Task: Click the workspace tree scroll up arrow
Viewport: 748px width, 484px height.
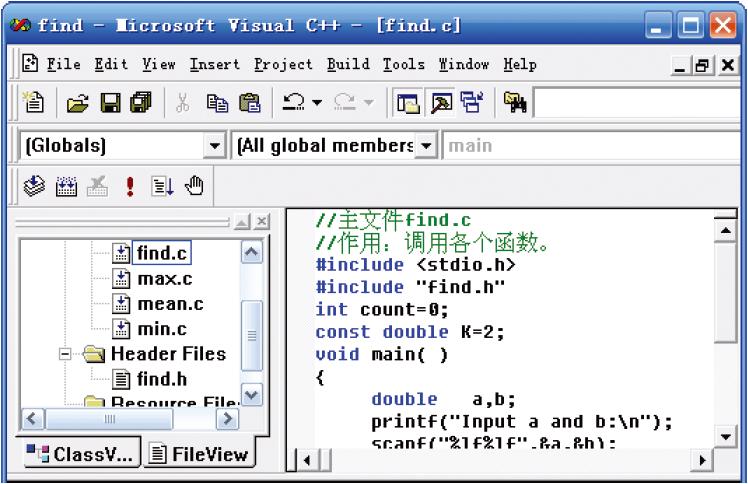Action: point(252,253)
